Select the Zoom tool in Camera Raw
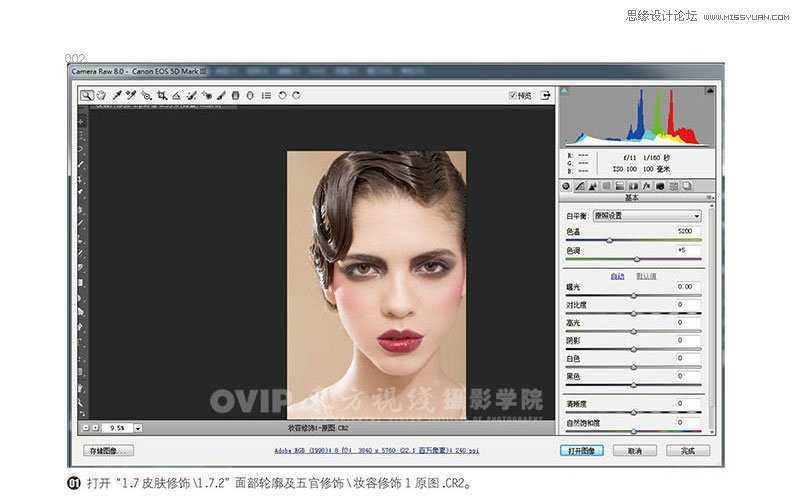800x504 pixels. pyautogui.click(x=87, y=95)
